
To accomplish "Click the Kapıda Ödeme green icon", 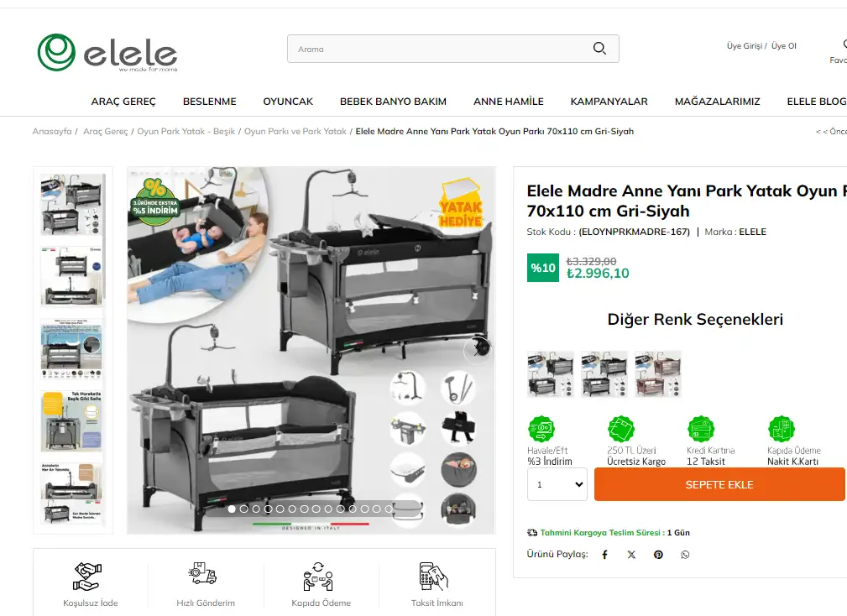I will [x=781, y=429].
